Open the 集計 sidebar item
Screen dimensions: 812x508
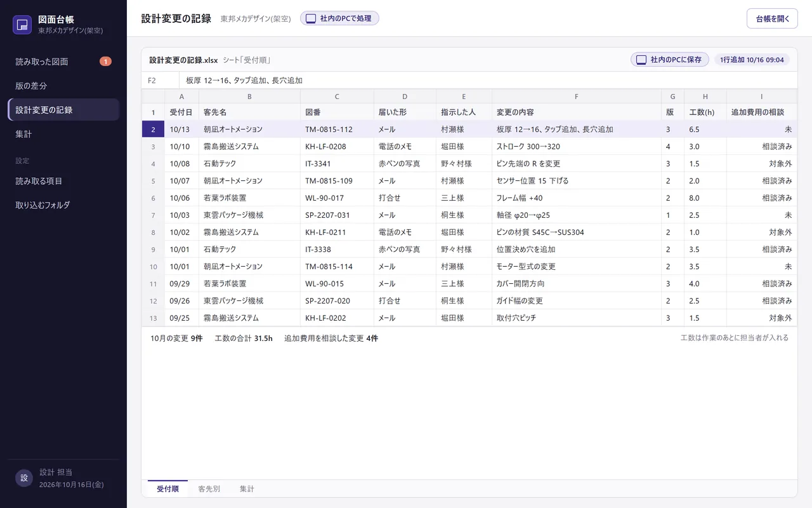pyautogui.click(x=63, y=134)
